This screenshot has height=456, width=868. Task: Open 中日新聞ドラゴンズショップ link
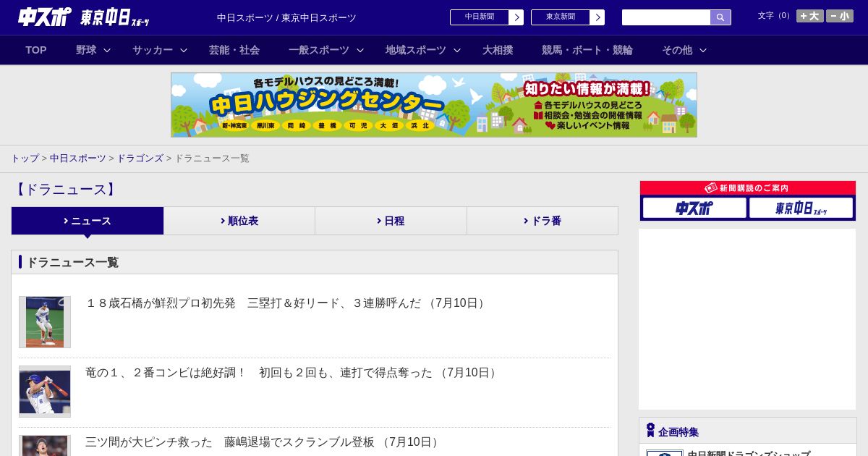click(x=749, y=454)
